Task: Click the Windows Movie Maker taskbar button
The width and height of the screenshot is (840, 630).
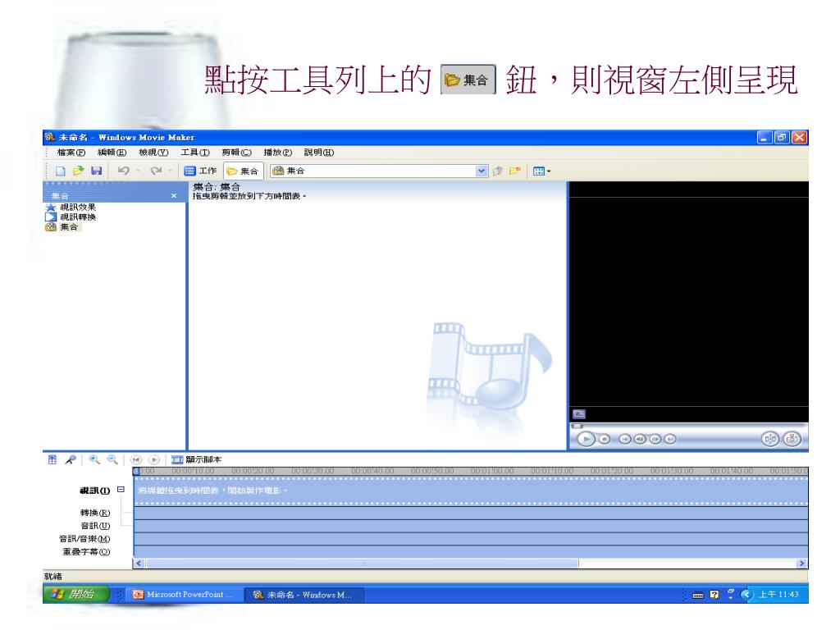Action: [x=304, y=595]
